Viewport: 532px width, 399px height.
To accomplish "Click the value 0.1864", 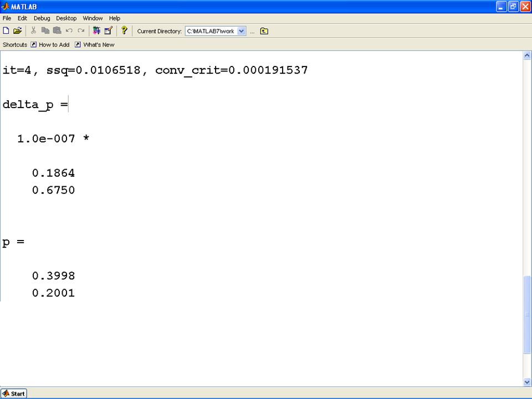I will 53,173.
